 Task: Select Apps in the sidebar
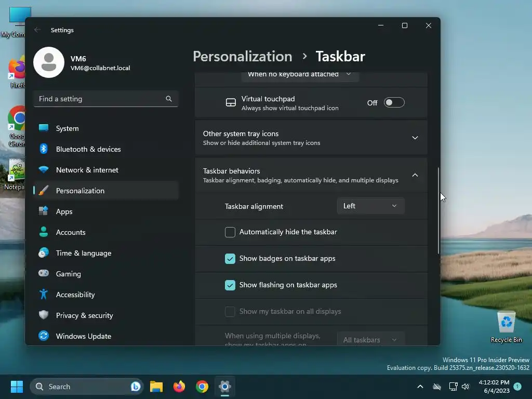coord(106,211)
